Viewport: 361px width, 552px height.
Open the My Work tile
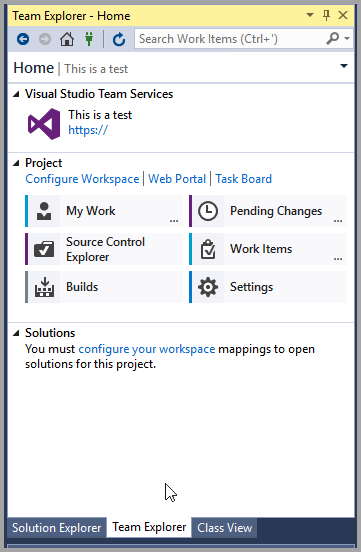click(104, 211)
